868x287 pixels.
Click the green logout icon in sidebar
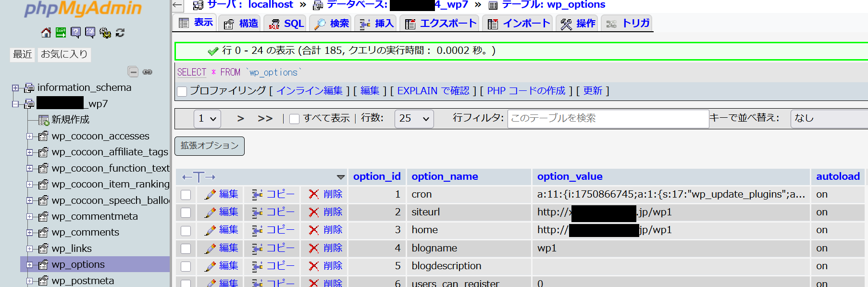point(61,33)
